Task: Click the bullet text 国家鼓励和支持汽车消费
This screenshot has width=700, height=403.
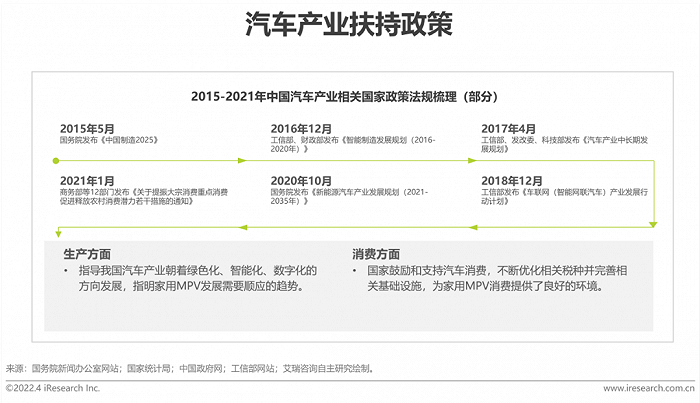Action: [497, 278]
